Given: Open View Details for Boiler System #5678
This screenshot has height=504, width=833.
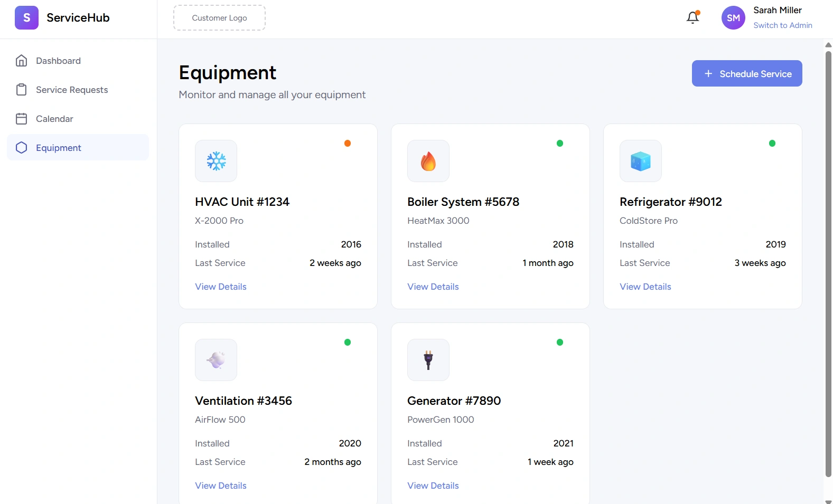Looking at the screenshot, I should tap(433, 287).
